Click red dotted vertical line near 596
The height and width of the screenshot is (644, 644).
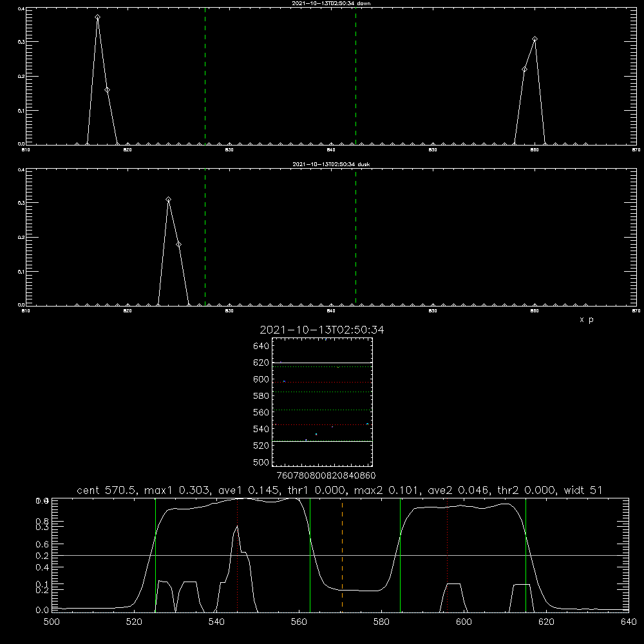tap(448, 555)
